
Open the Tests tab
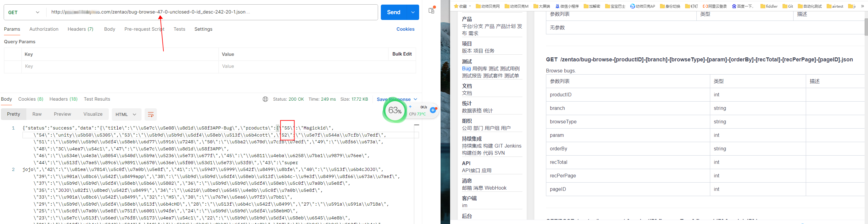[x=179, y=29]
